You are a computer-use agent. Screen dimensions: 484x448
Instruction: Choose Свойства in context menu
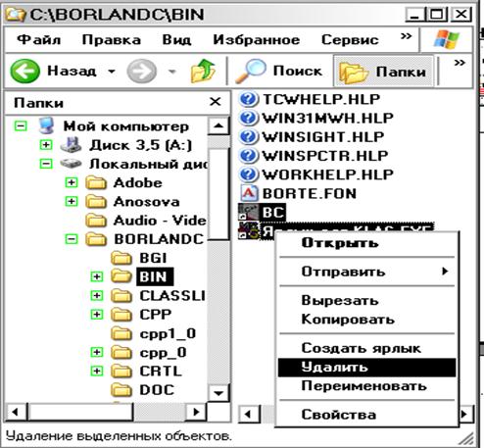click(x=366, y=415)
